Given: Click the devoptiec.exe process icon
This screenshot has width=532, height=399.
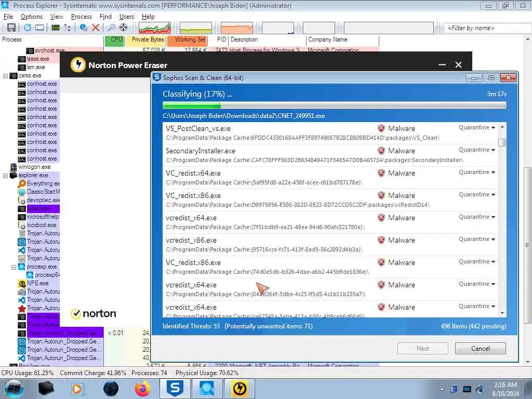Looking at the screenshot, I should (x=22, y=200).
